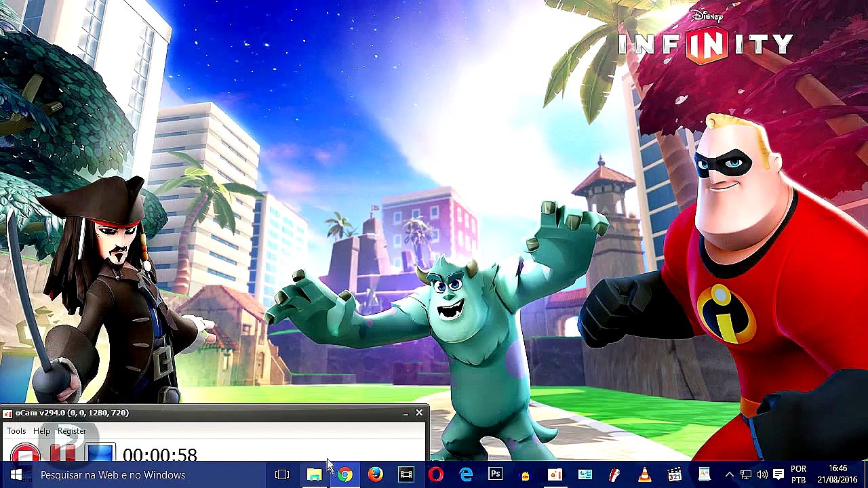The width and height of the screenshot is (868, 488).
Task: Click the POR PTB language indicator
Action: coord(799,475)
